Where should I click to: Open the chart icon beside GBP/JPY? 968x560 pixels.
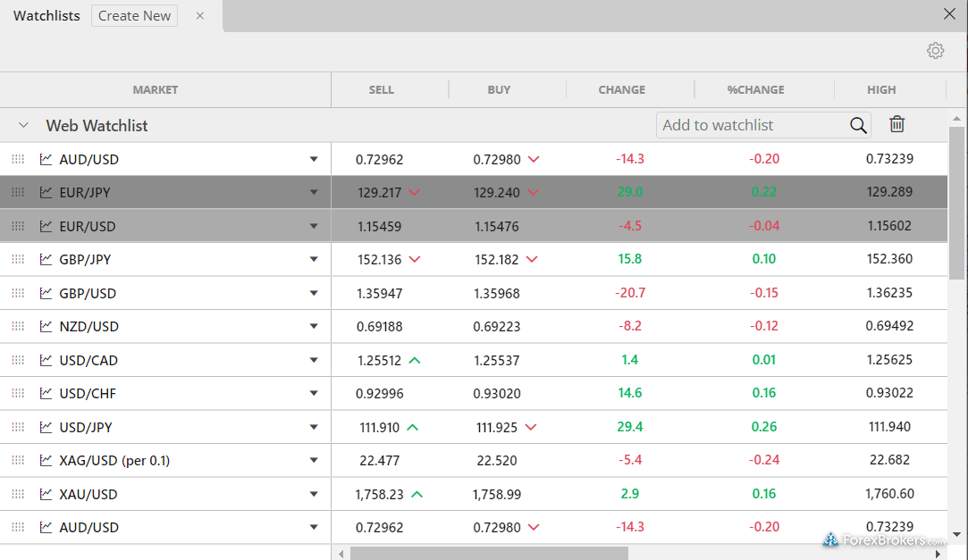coord(46,259)
